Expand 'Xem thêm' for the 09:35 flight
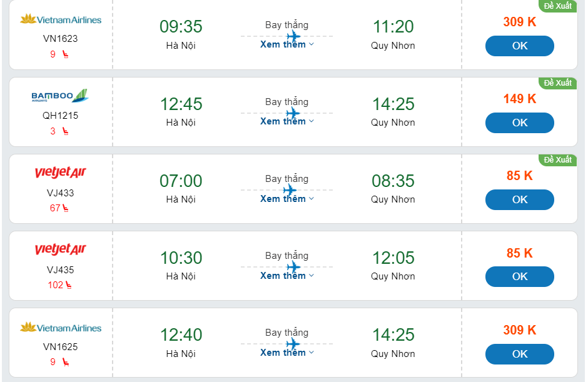The width and height of the screenshot is (588, 382). click(x=286, y=44)
